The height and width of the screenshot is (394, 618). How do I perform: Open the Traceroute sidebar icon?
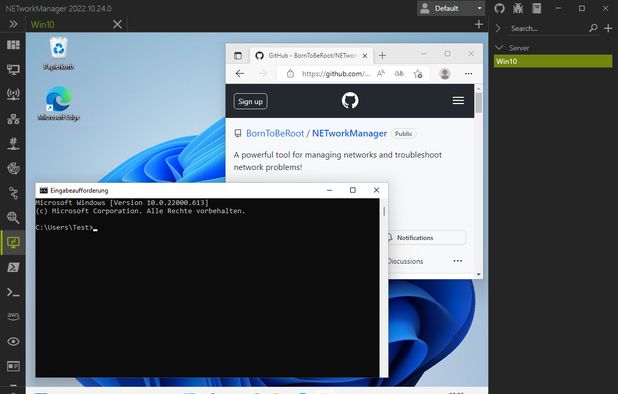click(13, 193)
